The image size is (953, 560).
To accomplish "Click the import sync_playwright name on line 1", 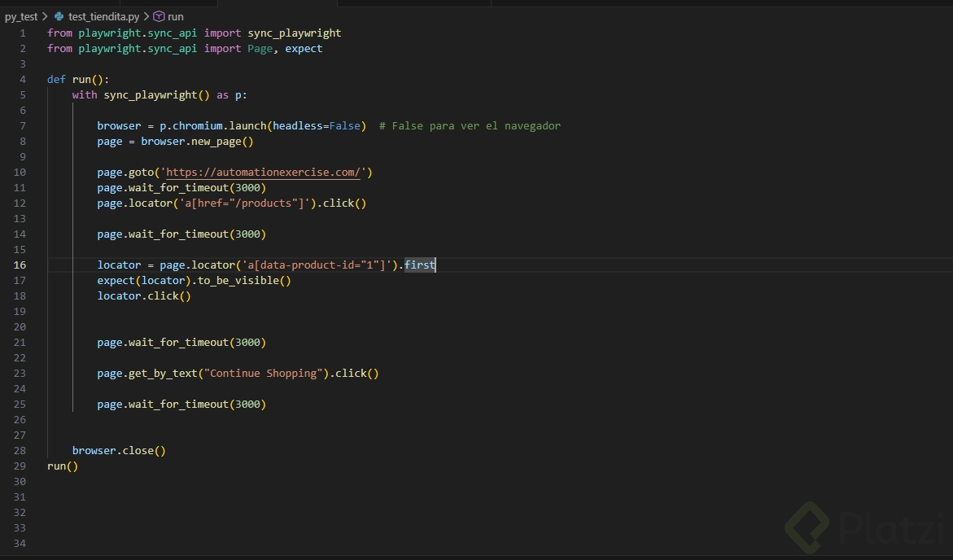I will 294,33.
